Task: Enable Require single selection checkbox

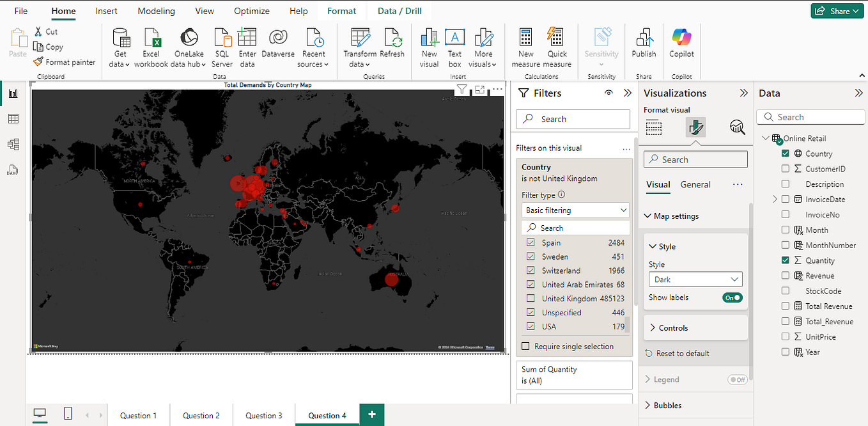Action: click(526, 346)
